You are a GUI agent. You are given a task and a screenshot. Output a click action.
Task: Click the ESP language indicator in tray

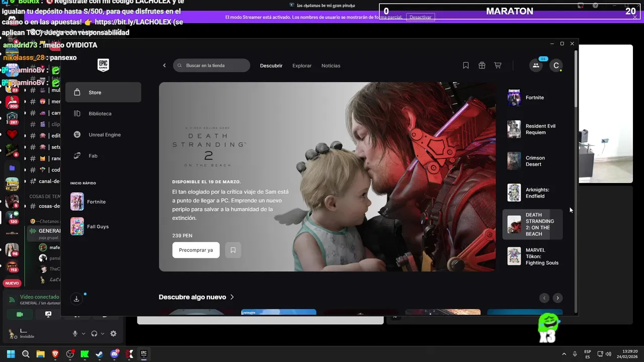pos(588,354)
